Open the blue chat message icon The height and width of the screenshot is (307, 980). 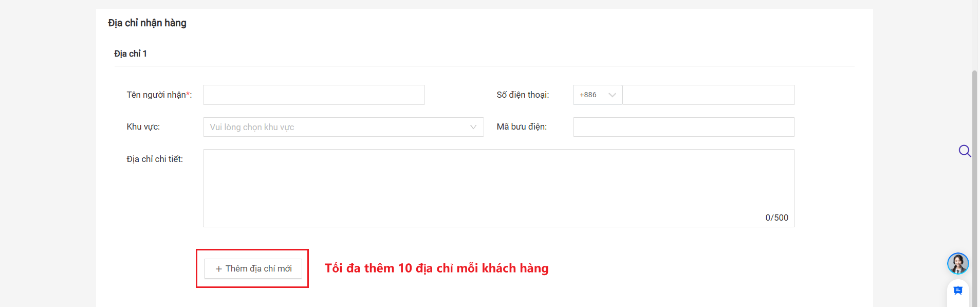pyautogui.click(x=958, y=291)
